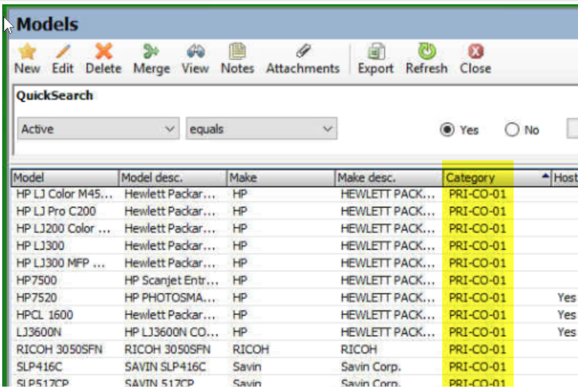This screenshot has width=578, height=392.
Task: Open the Notes icon
Action: [x=237, y=51]
